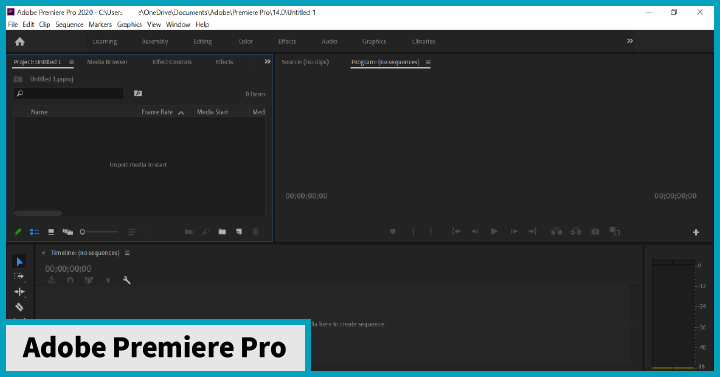Screen dimensions: 720x377
Task: Switch to Effects workspace
Action: (287, 41)
